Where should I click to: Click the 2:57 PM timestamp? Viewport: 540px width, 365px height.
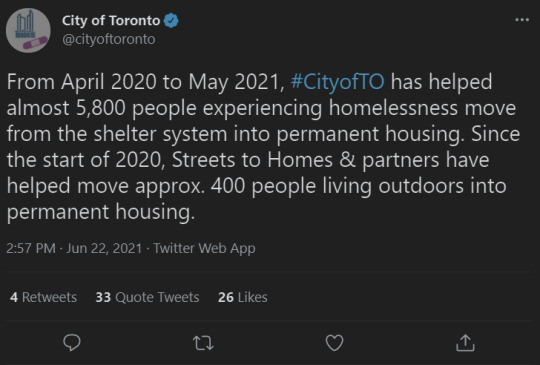pyautogui.click(x=31, y=248)
